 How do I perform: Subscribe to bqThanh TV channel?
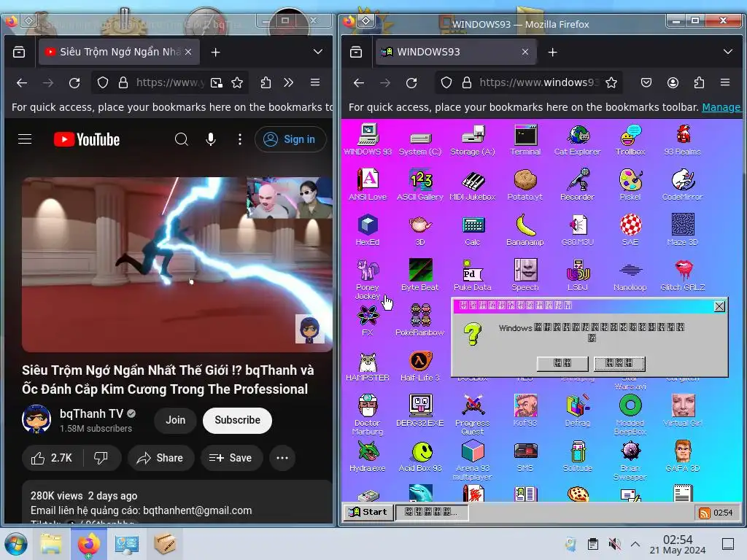coord(237,420)
